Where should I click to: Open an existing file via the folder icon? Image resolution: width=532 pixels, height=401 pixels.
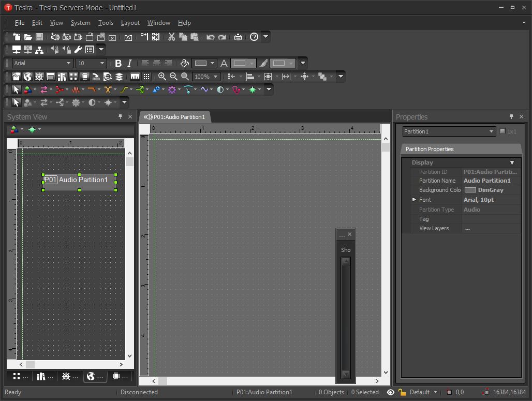coord(28,37)
